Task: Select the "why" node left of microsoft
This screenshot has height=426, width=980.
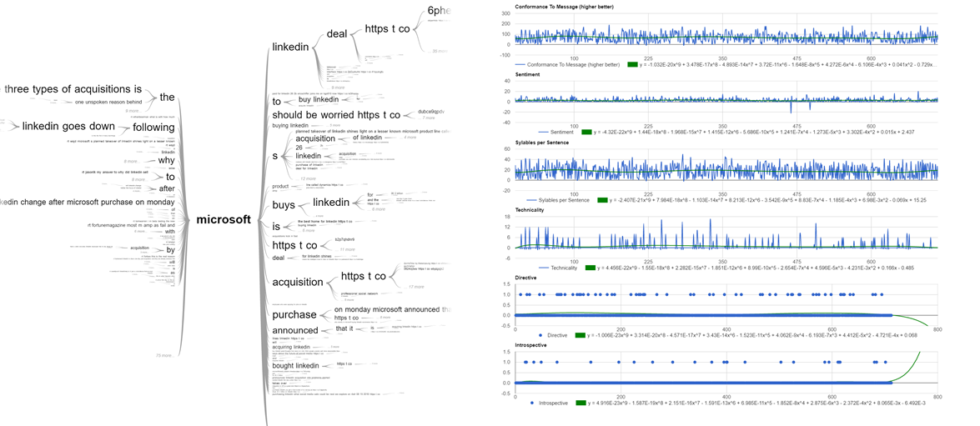Action: click(x=166, y=161)
